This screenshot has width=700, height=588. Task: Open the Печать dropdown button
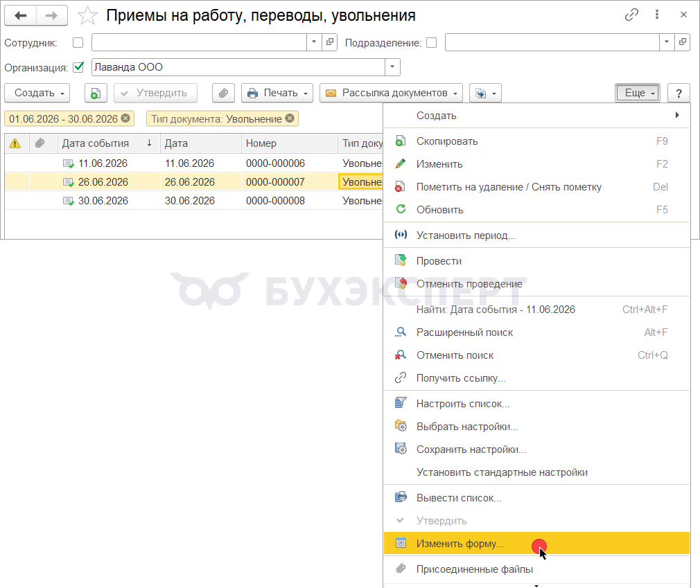coord(277,93)
